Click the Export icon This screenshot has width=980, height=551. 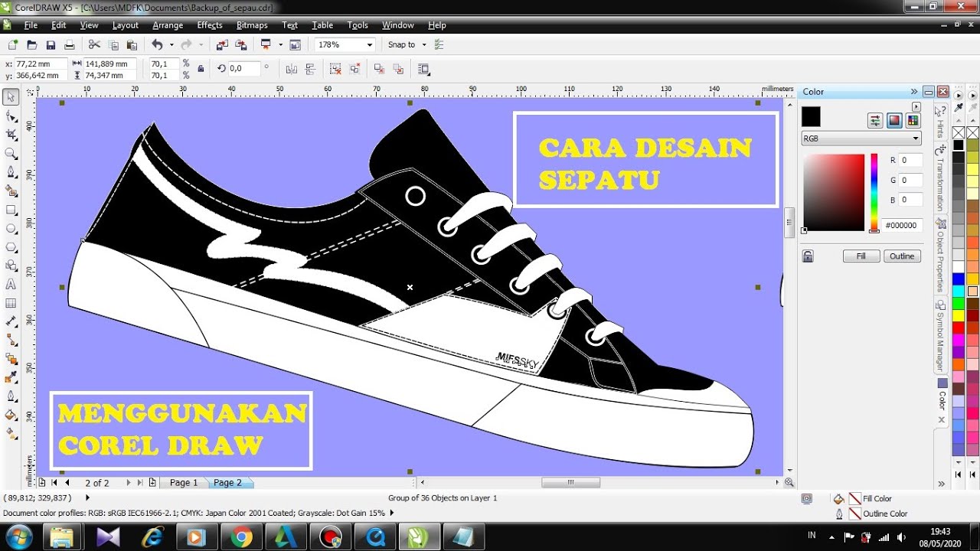[240, 45]
